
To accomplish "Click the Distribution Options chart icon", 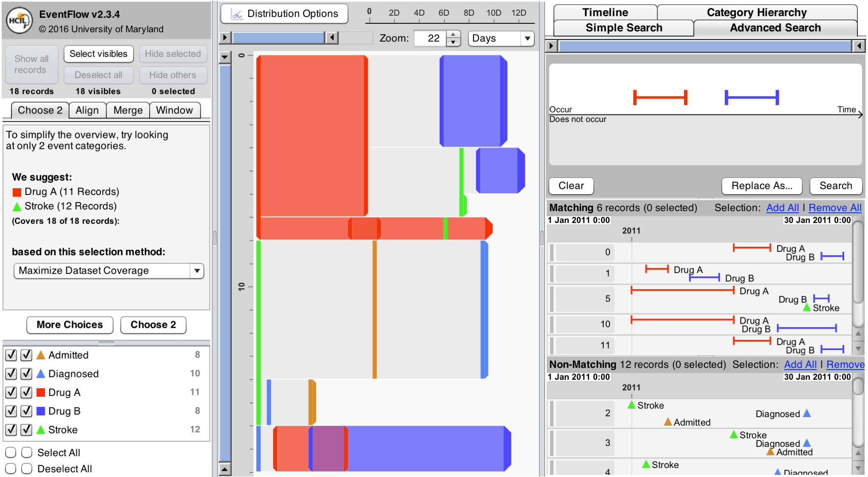I will (236, 14).
